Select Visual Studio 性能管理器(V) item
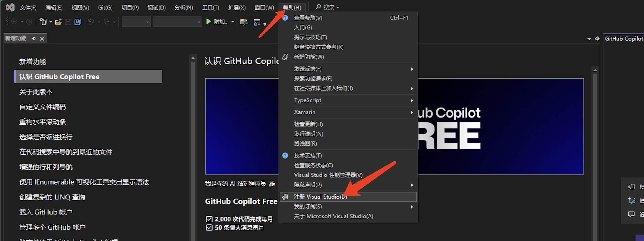This screenshot has width=644, height=241. 348,175
